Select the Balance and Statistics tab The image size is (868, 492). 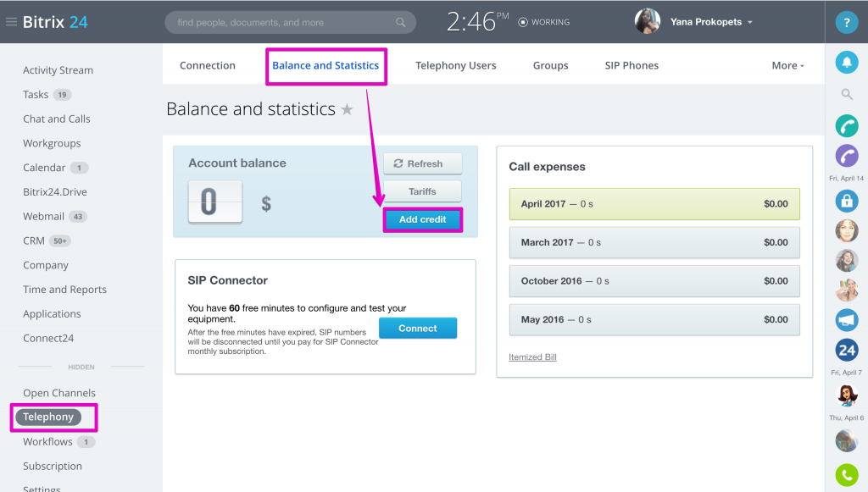pos(325,66)
